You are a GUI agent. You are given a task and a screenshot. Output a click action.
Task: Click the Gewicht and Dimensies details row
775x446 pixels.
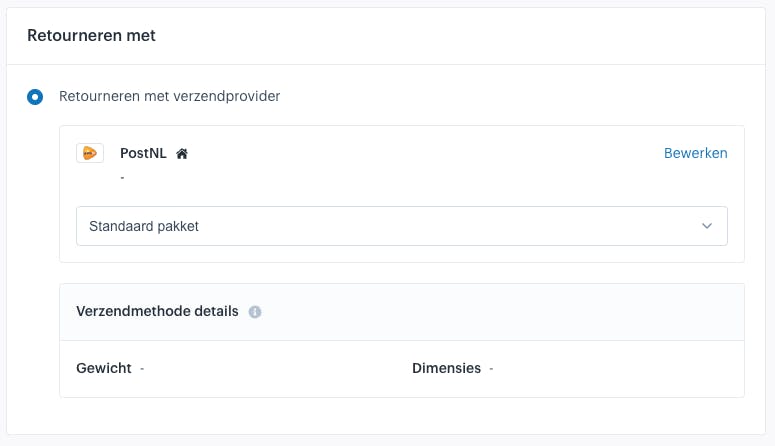(x=402, y=369)
